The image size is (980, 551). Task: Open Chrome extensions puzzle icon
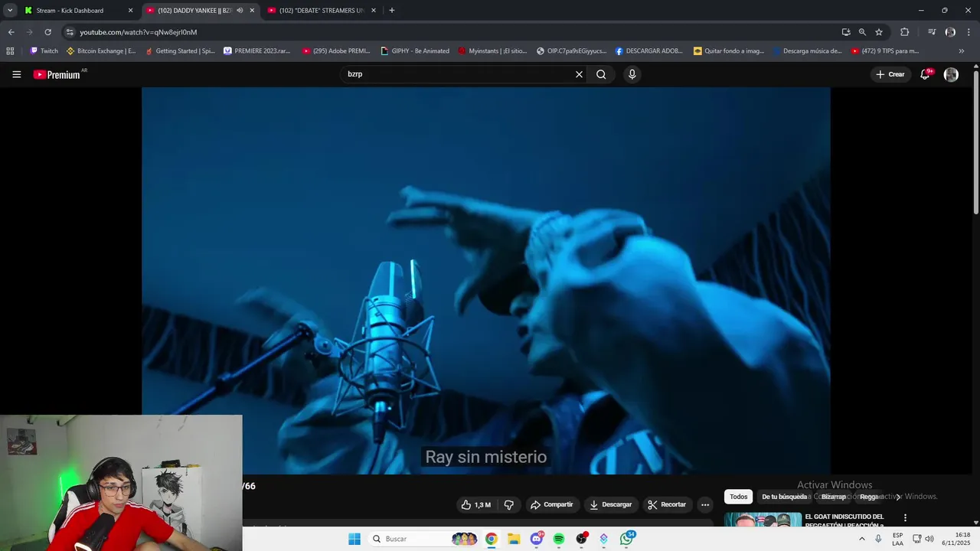tap(904, 32)
